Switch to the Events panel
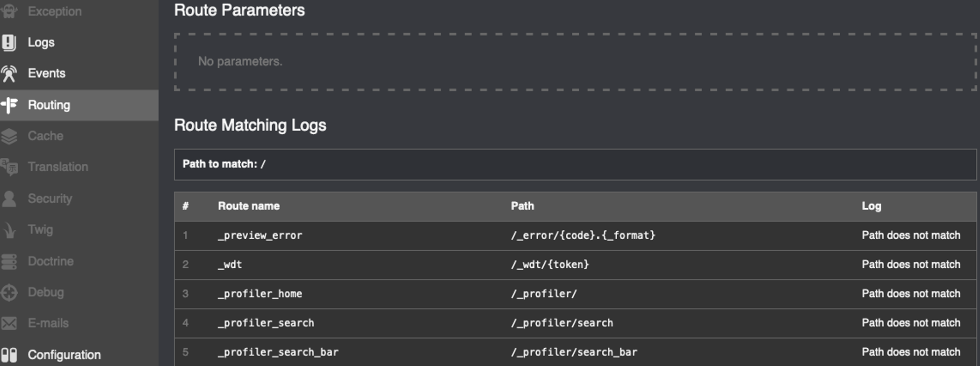The image size is (980, 366). tap(47, 73)
